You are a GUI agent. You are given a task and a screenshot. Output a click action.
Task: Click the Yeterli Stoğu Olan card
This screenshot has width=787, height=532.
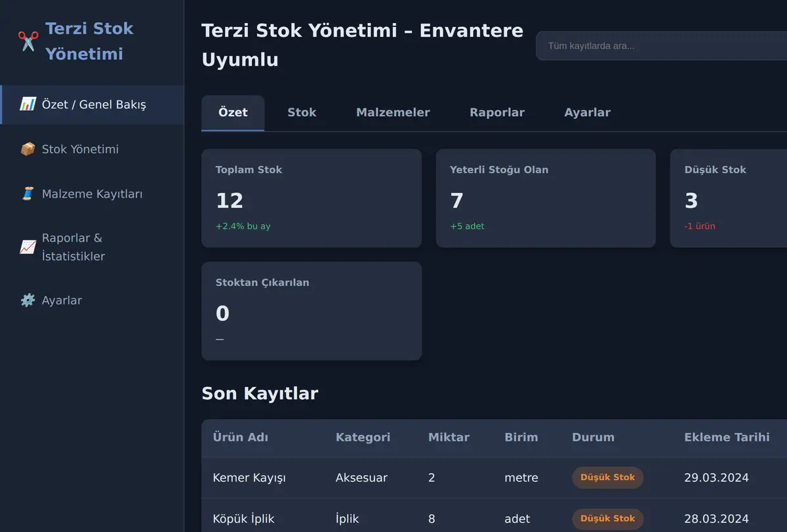tap(546, 198)
